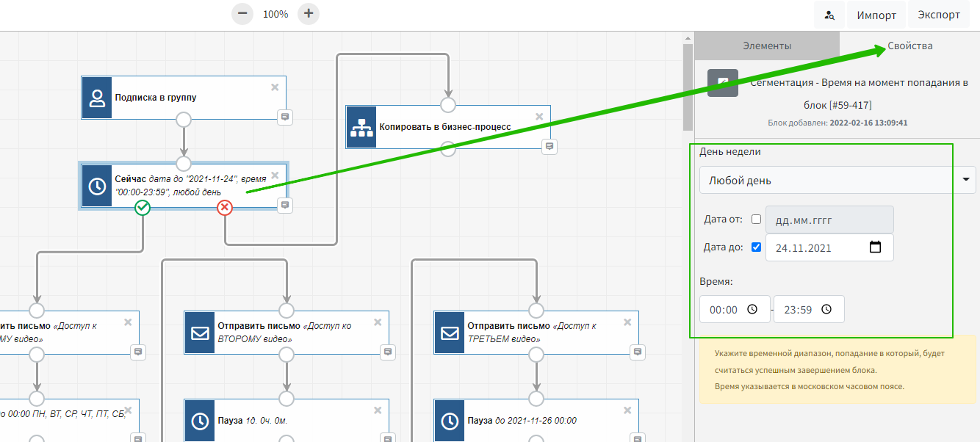This screenshot has width=980, height=442.
Task: Click the "Импорт" button
Action: coord(876,15)
